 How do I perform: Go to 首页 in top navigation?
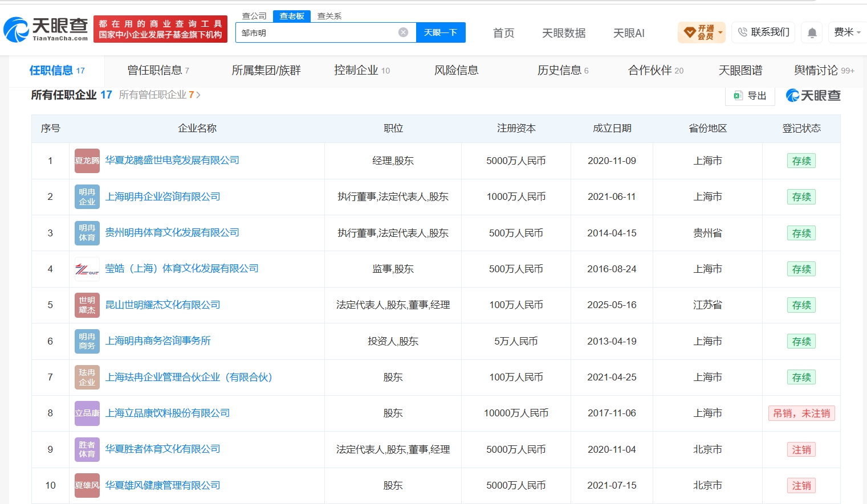(x=503, y=33)
